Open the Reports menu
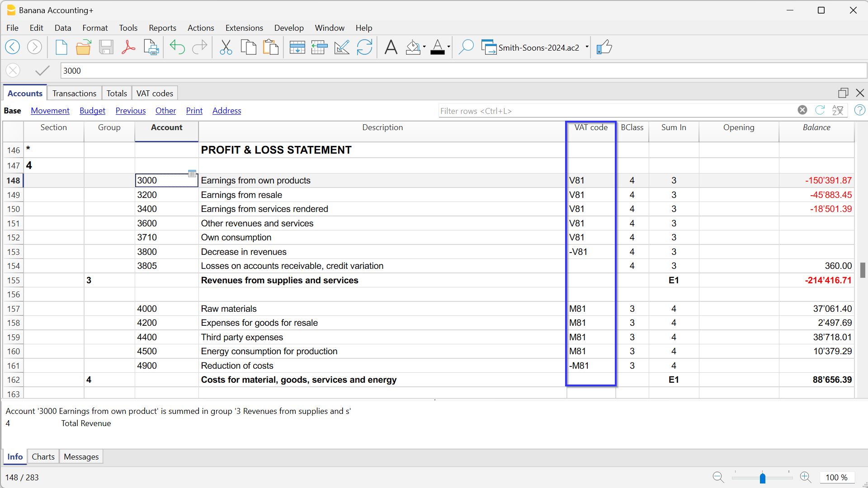868x488 pixels. pos(162,28)
